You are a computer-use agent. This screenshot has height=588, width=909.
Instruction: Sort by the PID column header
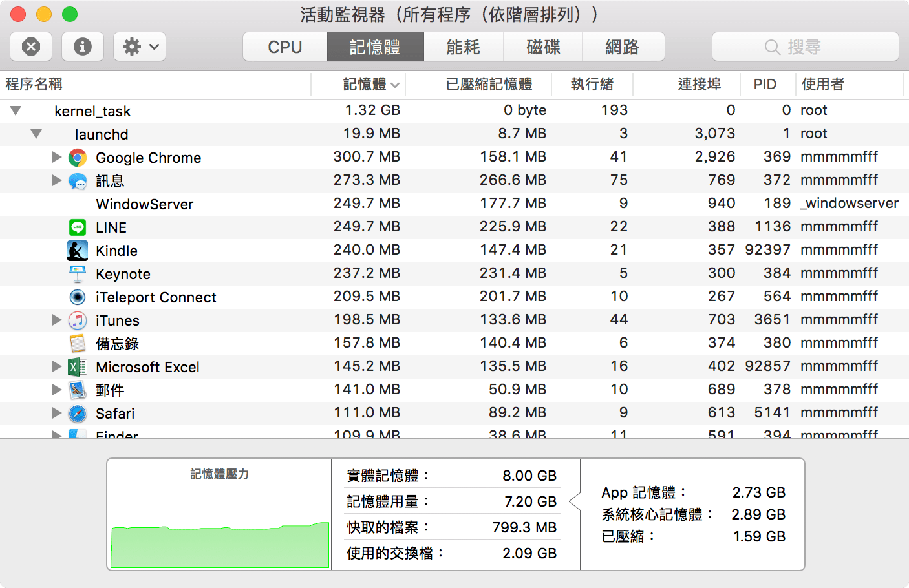[767, 84]
